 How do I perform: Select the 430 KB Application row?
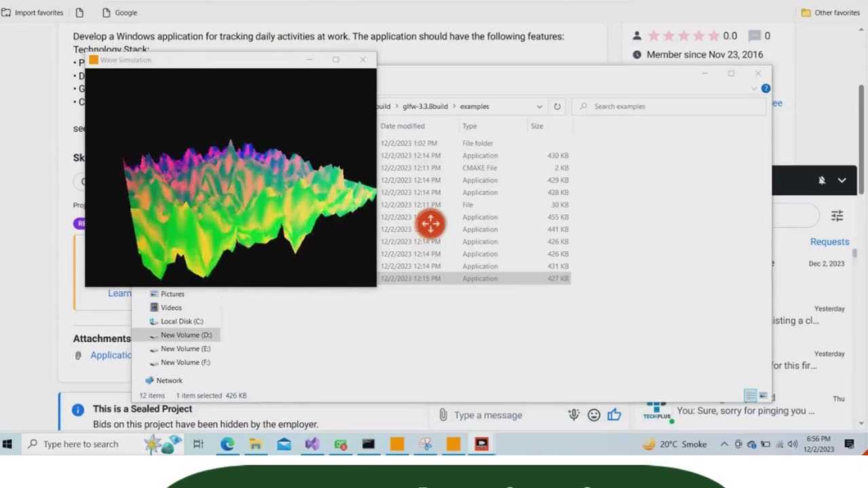click(x=473, y=156)
